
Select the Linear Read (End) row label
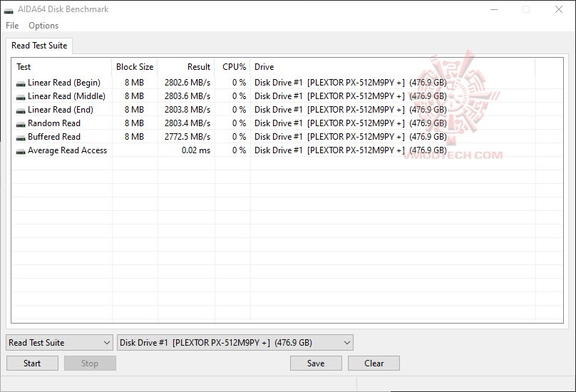coord(61,110)
